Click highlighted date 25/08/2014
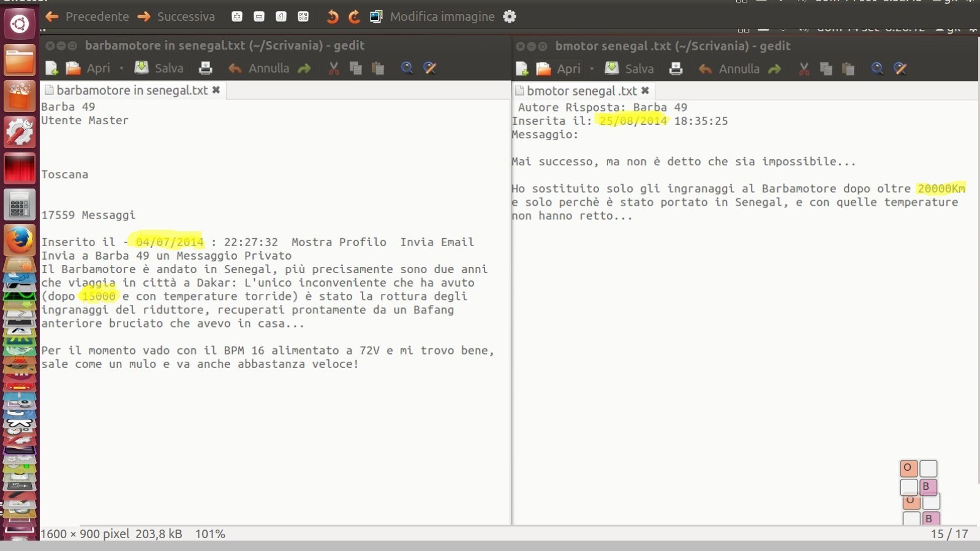Screen dimensions: 980x551 (633, 121)
